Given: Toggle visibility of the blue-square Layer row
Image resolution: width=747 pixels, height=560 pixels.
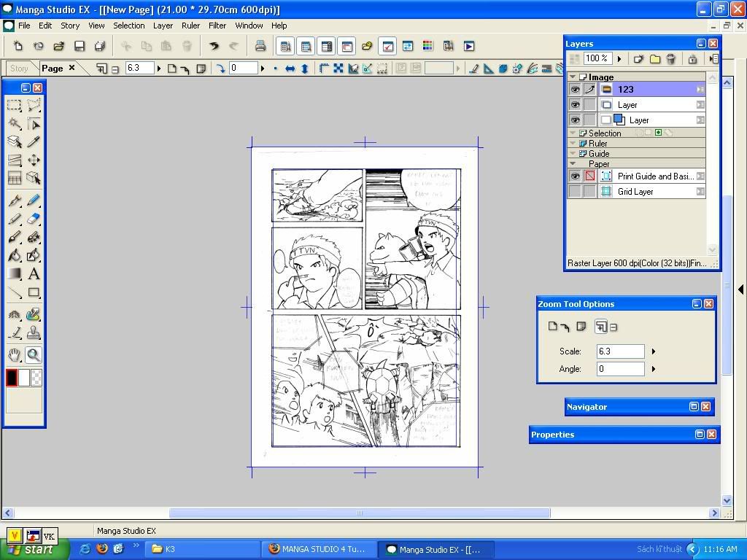Looking at the screenshot, I should click(x=575, y=120).
